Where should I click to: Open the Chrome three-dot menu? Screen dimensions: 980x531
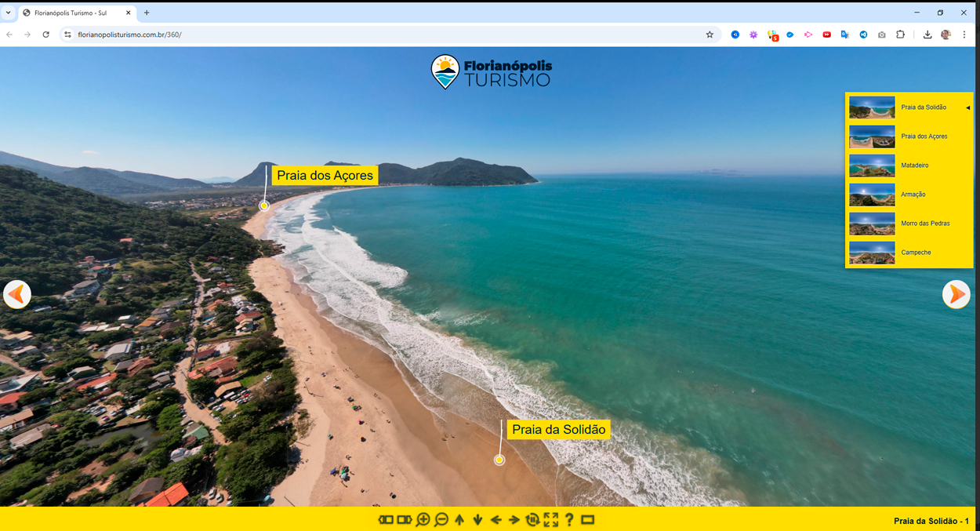(964, 35)
